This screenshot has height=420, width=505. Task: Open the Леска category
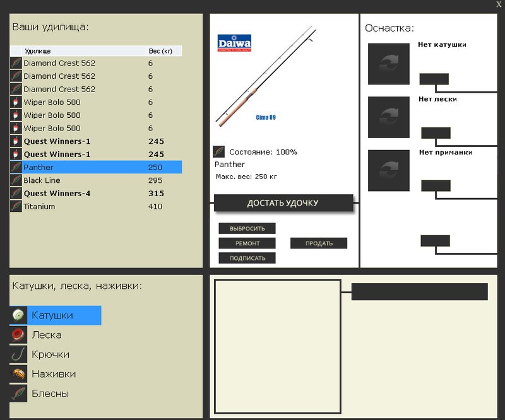(x=47, y=335)
